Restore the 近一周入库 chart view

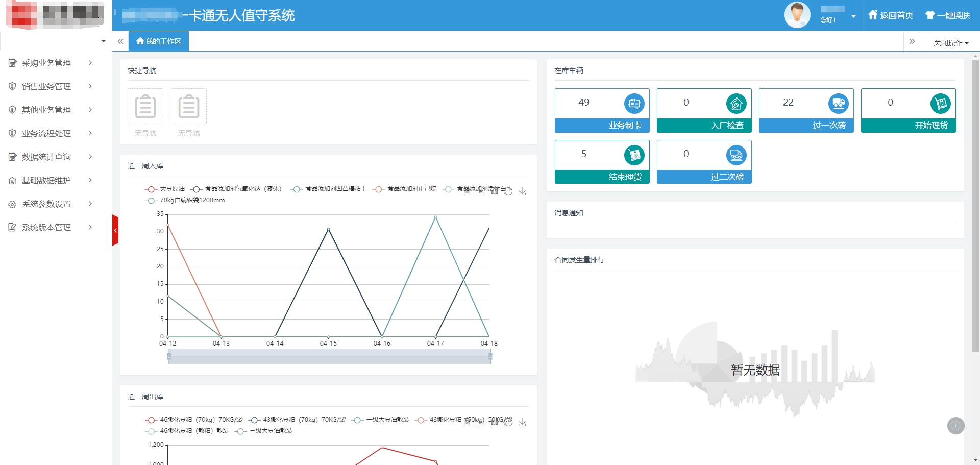(x=508, y=192)
